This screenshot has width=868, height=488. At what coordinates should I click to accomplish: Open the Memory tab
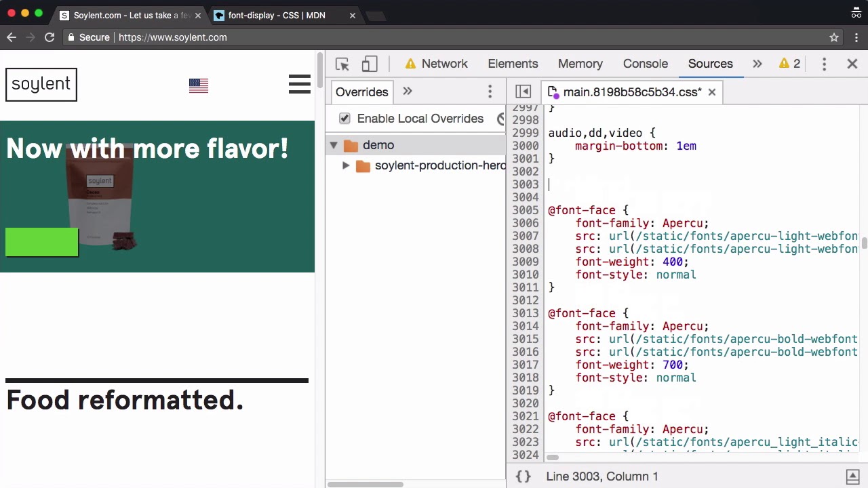tap(580, 64)
